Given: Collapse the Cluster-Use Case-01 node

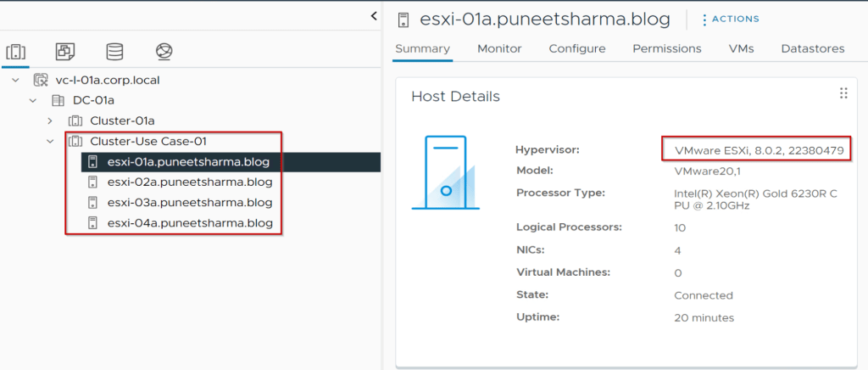Looking at the screenshot, I should tap(50, 141).
